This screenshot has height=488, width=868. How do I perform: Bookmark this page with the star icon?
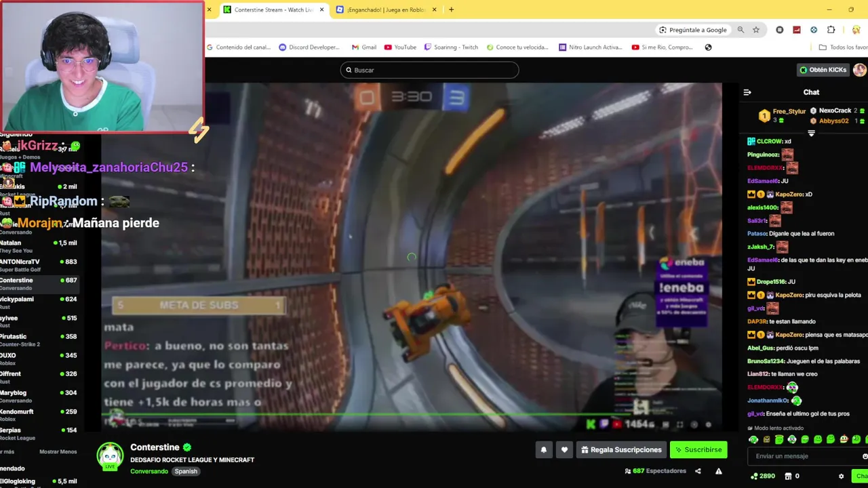click(x=756, y=30)
